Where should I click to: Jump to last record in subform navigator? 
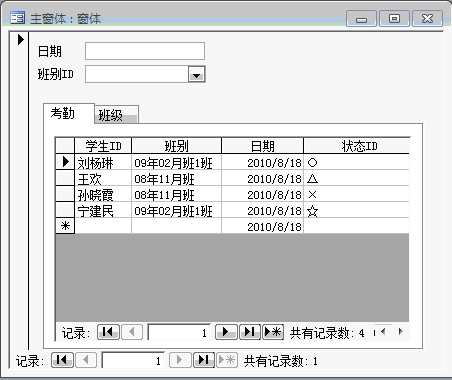point(250,332)
